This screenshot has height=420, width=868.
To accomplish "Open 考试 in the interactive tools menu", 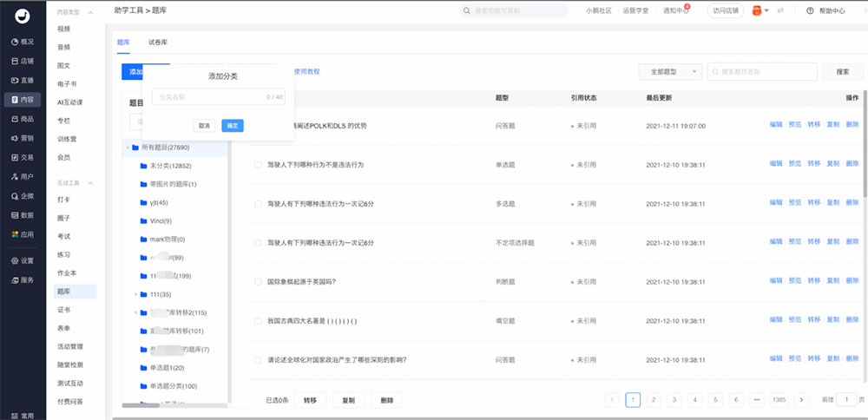I will pos(64,236).
